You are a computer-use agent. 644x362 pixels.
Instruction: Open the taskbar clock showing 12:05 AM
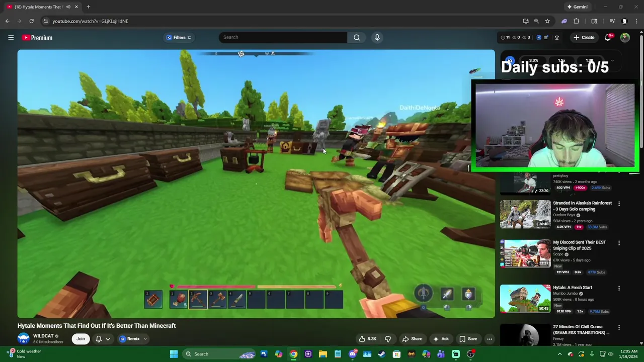(629, 354)
